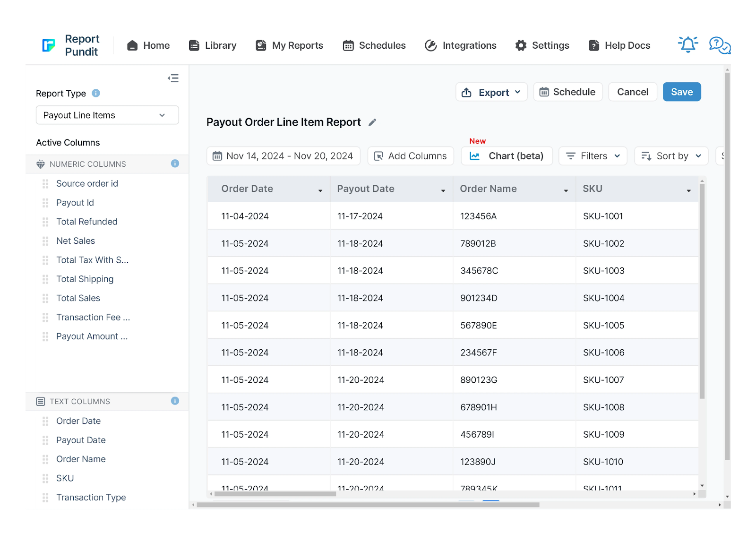Screen dimensions: 756x534
Task: Click order date 11-04-2024
Action: point(245,216)
